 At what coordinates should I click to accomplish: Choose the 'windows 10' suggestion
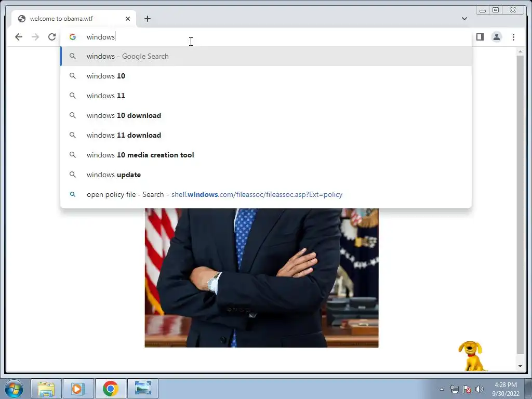pos(266,76)
